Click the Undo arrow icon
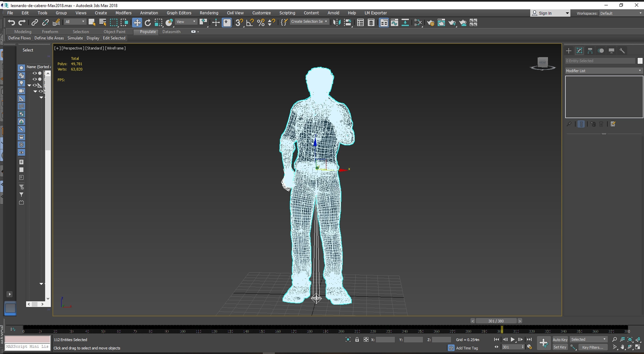The image size is (644, 354). (x=11, y=23)
